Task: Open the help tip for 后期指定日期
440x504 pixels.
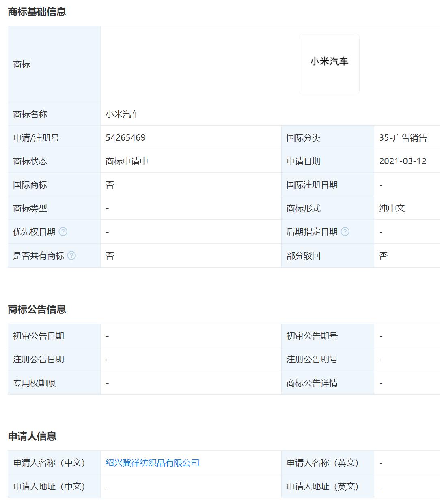Action: click(345, 232)
